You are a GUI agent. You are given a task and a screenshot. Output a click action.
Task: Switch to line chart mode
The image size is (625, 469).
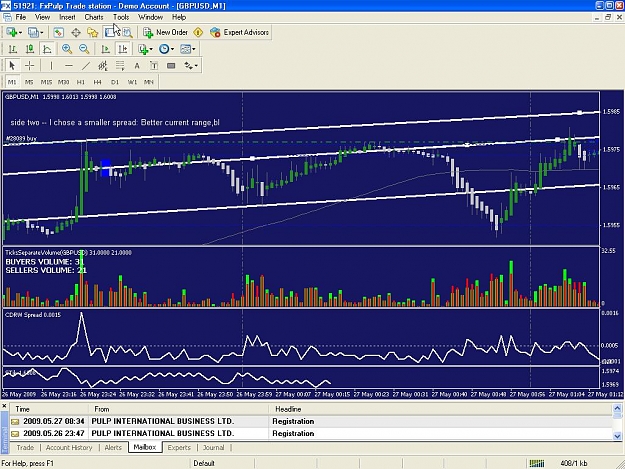[47, 49]
